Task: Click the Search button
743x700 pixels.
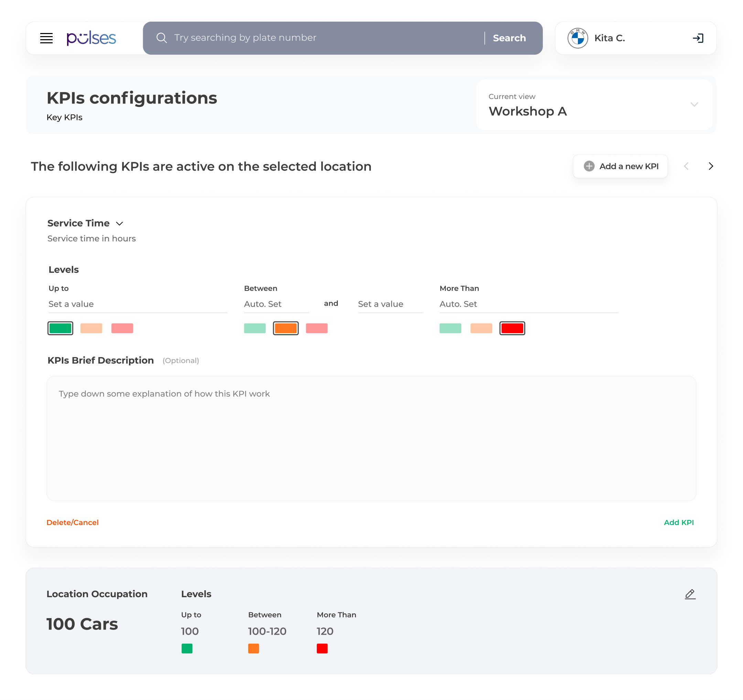Action: coord(509,38)
